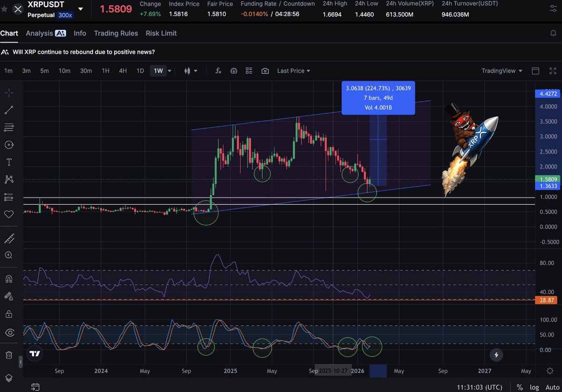This screenshot has height=392, width=562.
Task: Click the price range measurement info box
Action: [378, 98]
